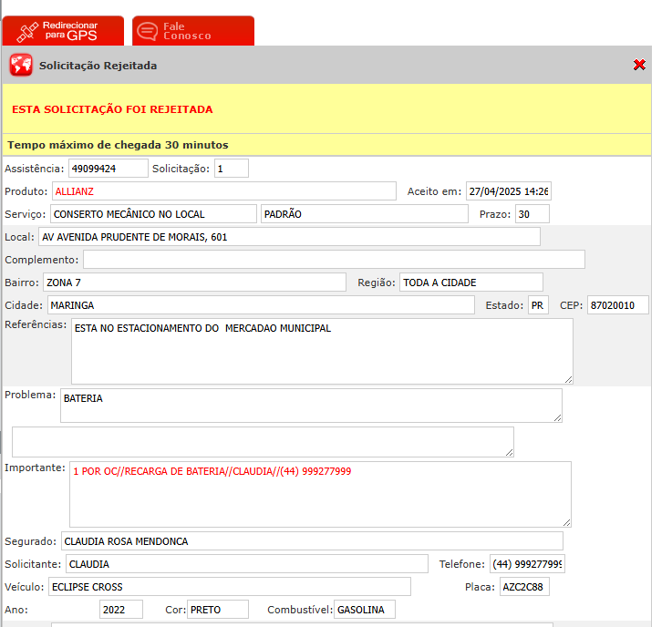Click the Aceito em date field
The height and width of the screenshot is (627, 672).
[508, 191]
